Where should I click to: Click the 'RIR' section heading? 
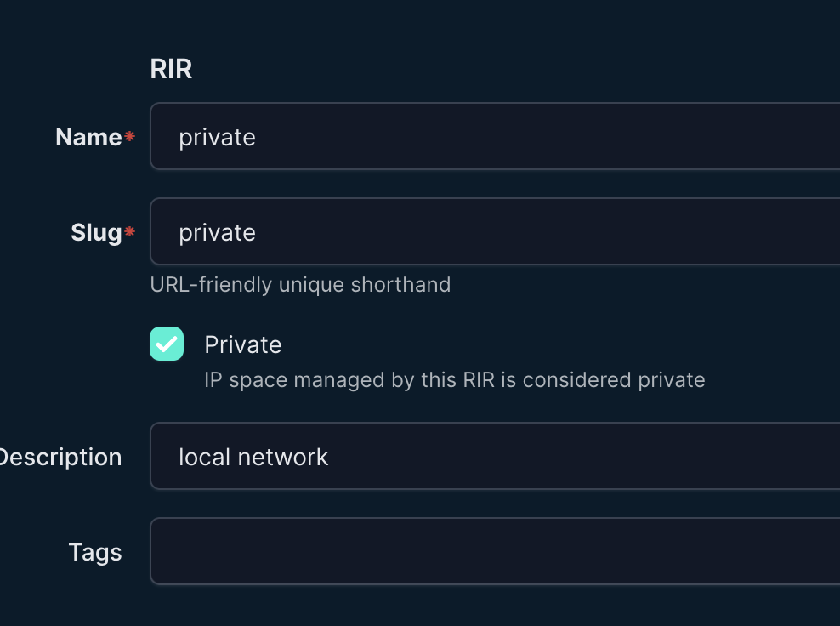click(171, 69)
